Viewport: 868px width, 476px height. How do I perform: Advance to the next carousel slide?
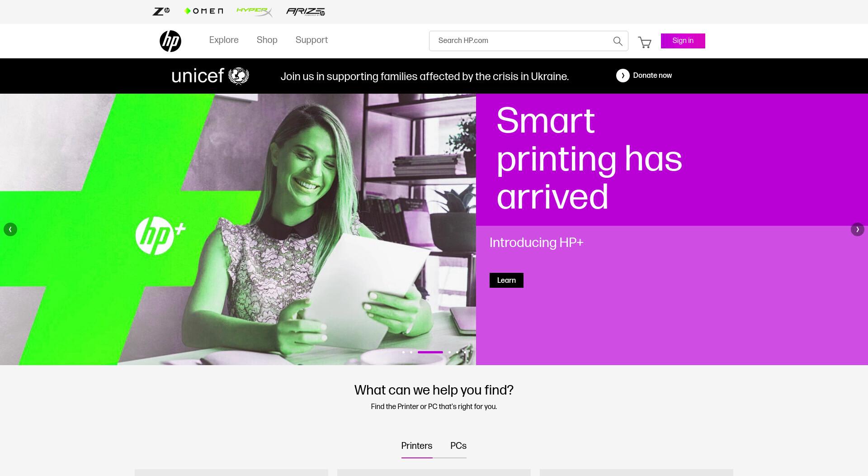857,229
